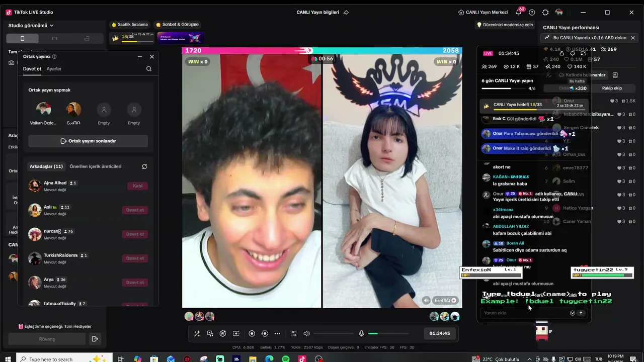Click the add-scene plus icon in toolbar
The image size is (644, 362).
click(236, 333)
